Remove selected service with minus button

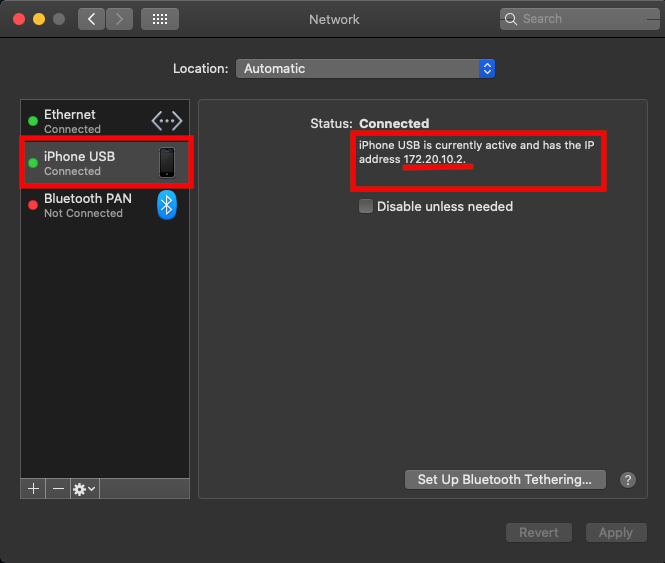click(x=58, y=489)
